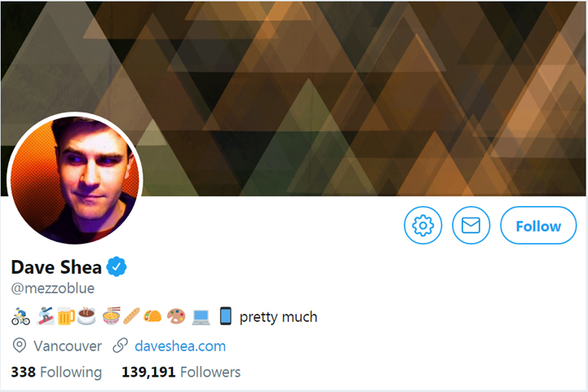The image size is (588, 392).
Task: Click the envelope message button
Action: pyautogui.click(x=471, y=225)
